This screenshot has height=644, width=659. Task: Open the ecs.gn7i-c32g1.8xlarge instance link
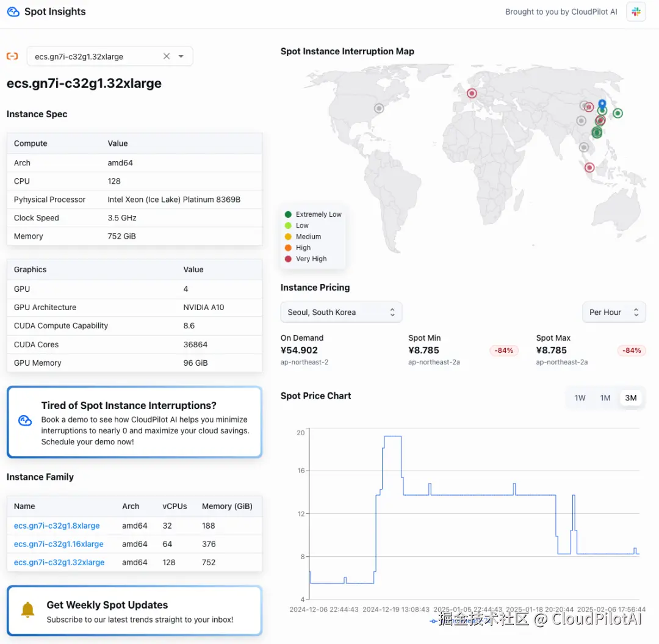pos(57,526)
